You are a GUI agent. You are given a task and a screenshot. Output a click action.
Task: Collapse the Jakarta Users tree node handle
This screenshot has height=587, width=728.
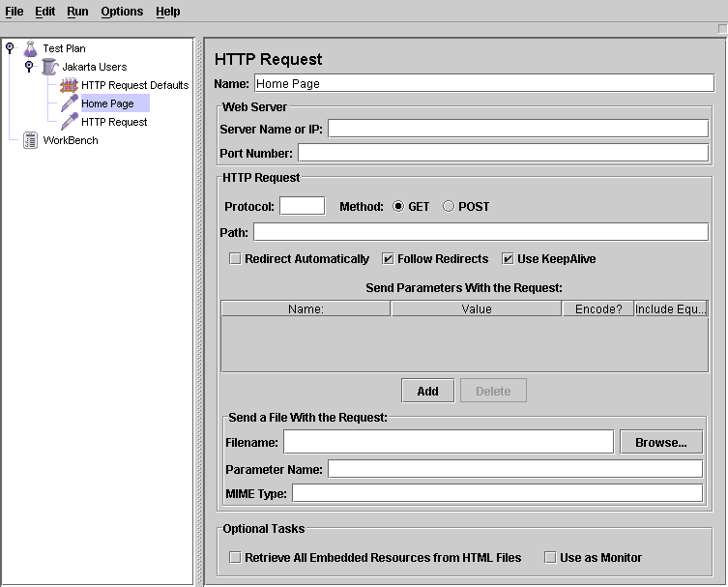point(29,66)
